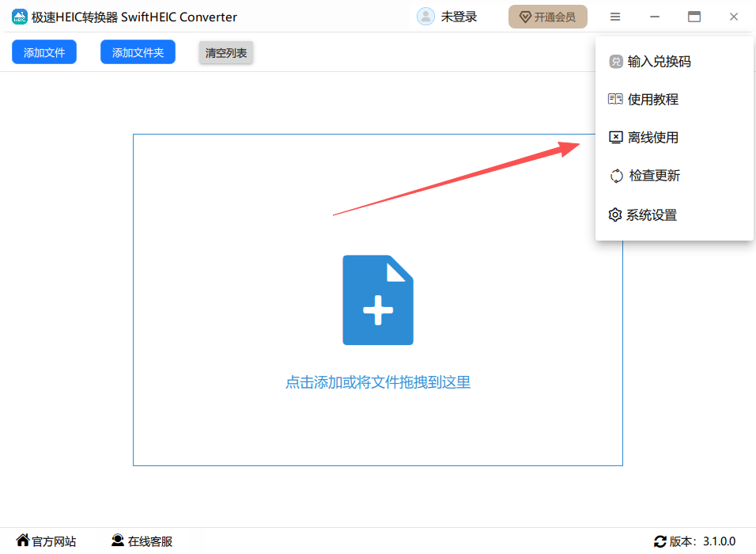The image size is (756, 554).
Task: Click the SwiftHEIC app logo icon
Action: pyautogui.click(x=20, y=17)
